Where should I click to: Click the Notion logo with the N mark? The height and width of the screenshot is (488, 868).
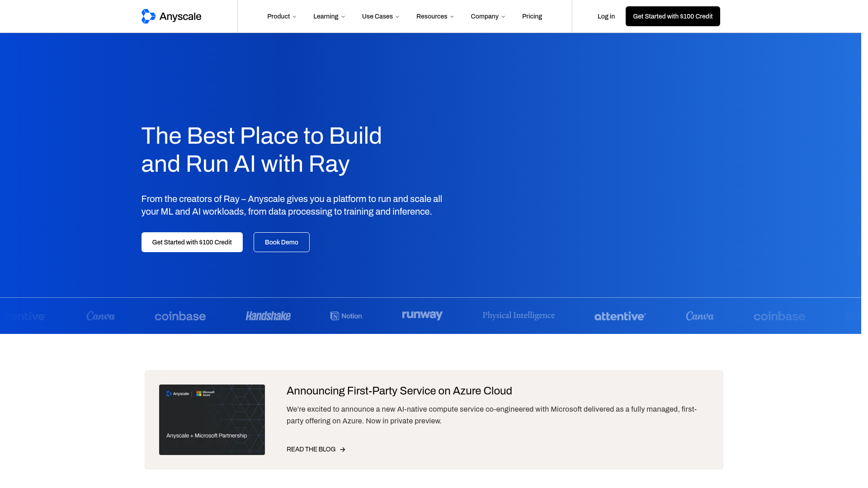point(346,316)
